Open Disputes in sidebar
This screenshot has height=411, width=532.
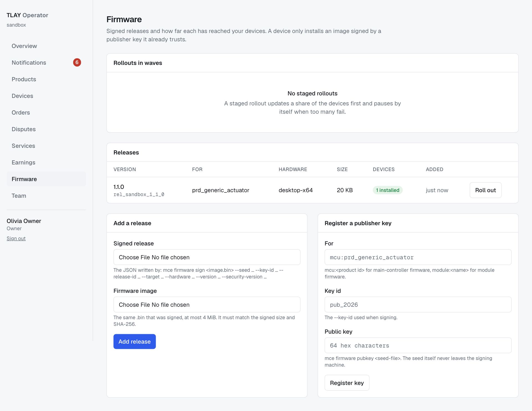(46, 129)
